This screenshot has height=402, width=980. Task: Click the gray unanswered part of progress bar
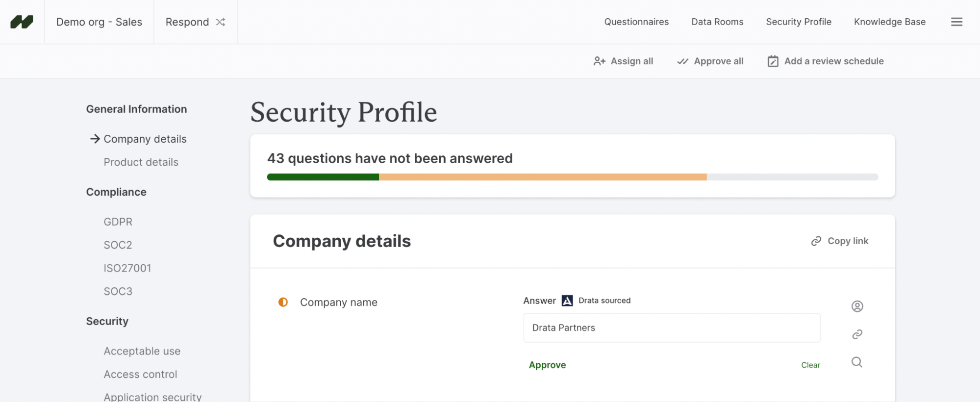pyautogui.click(x=792, y=177)
